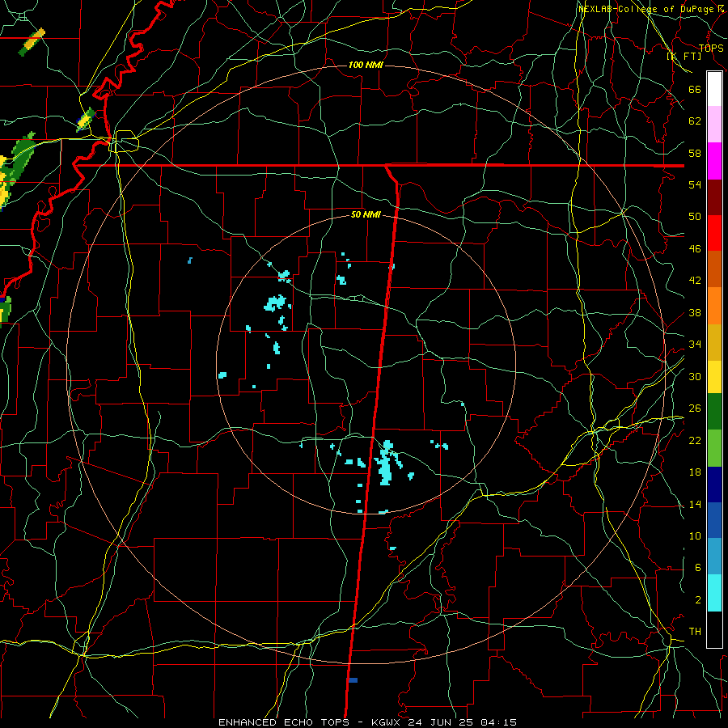Click the legend value '30'
728x728 pixels.
point(695,376)
